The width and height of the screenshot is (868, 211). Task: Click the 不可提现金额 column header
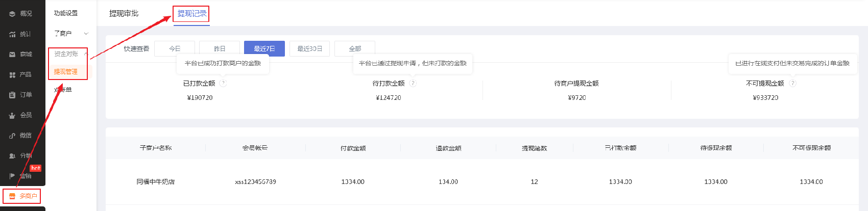pos(811,148)
